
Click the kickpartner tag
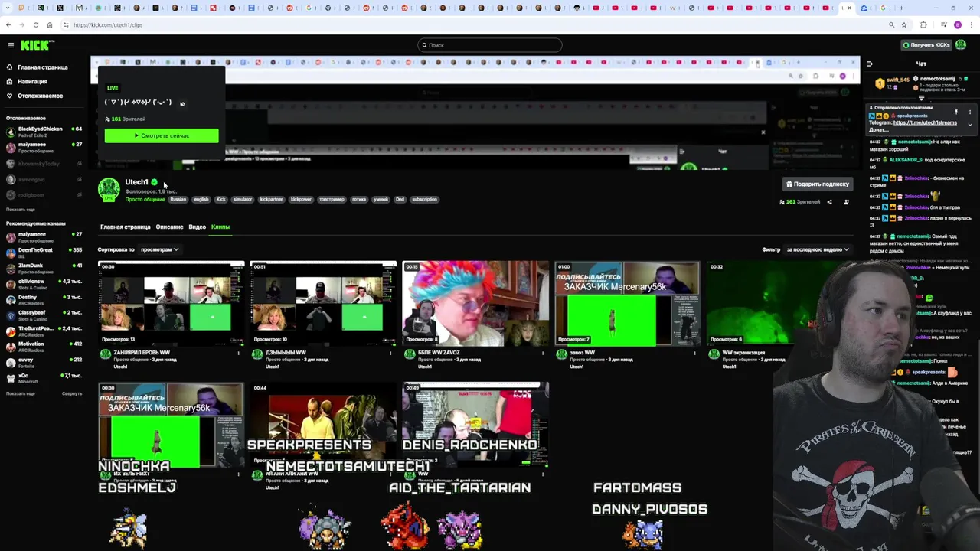[x=271, y=200]
